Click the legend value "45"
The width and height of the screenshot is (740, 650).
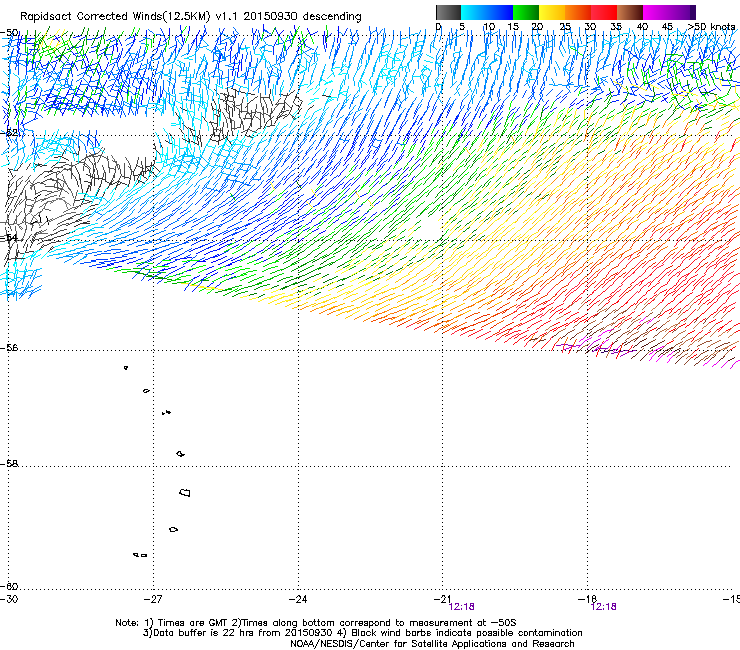click(x=667, y=27)
